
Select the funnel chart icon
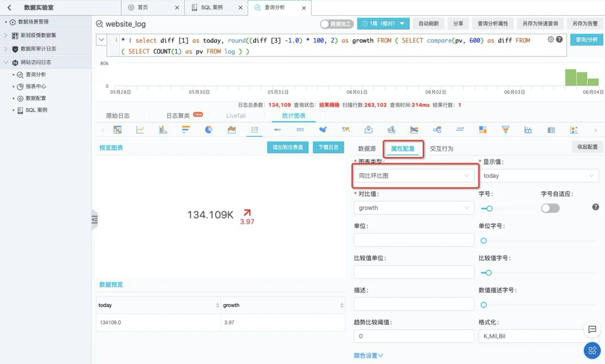tap(506, 130)
